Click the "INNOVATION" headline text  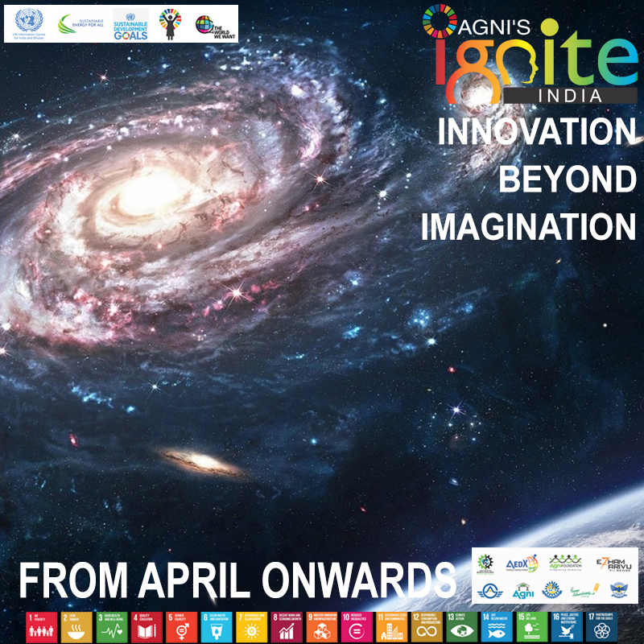536,131
